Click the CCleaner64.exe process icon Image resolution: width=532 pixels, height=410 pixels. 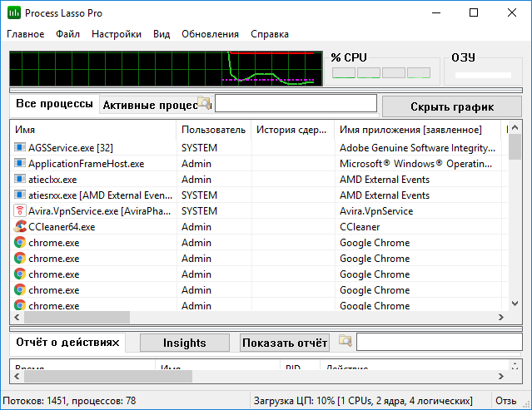tap(20, 226)
